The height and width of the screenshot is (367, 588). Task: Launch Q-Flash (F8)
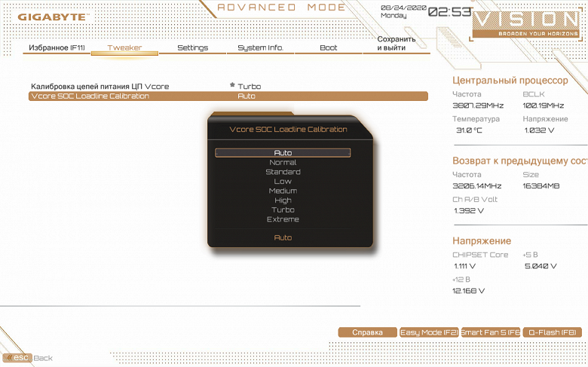(x=552, y=332)
